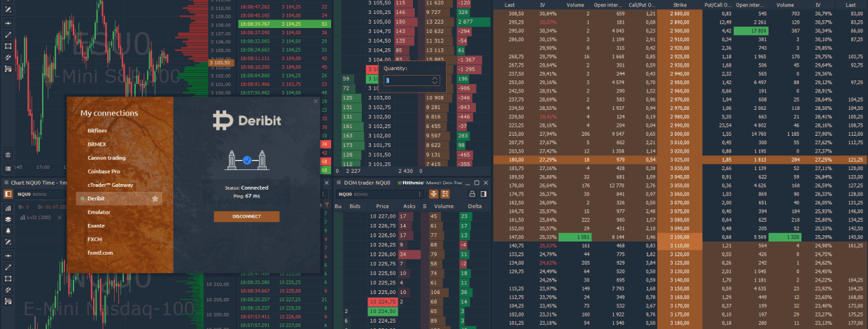Click the Asks column header in DOM trader

pos(409,206)
